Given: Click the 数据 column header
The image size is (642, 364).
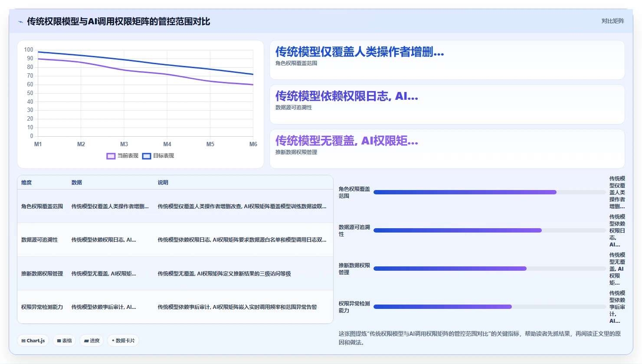Looking at the screenshot, I should point(77,183).
